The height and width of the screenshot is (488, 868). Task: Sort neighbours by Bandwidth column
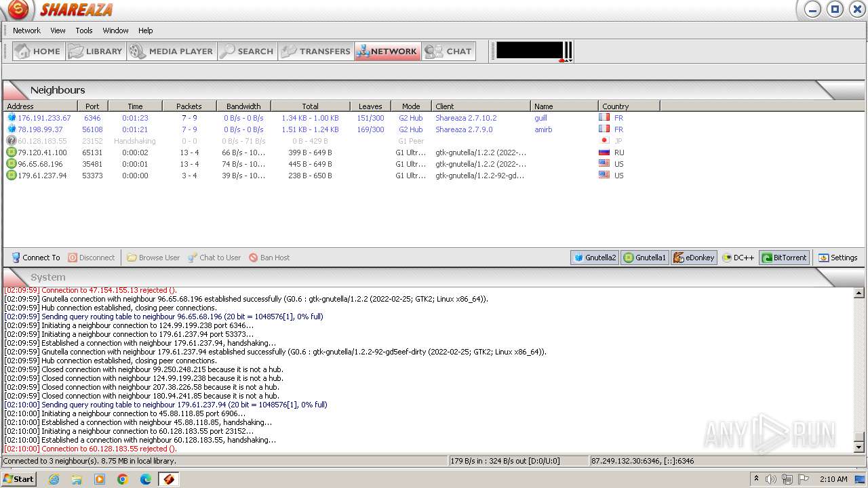(243, 106)
